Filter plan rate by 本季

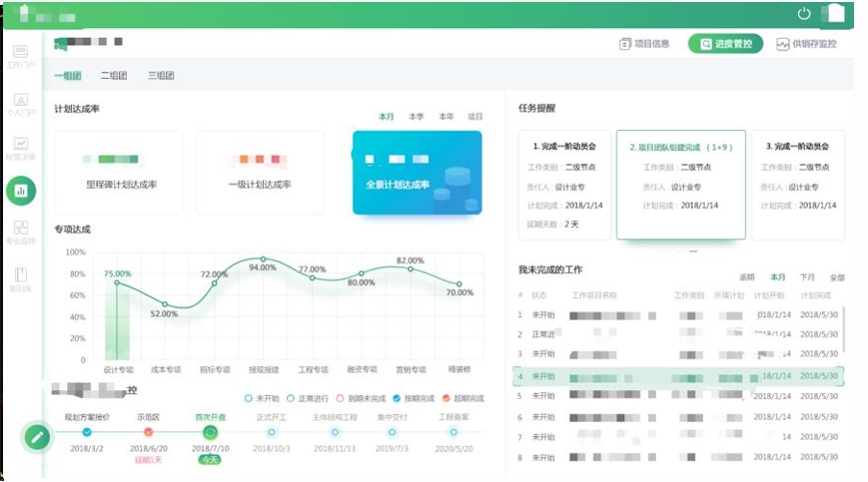pos(416,117)
